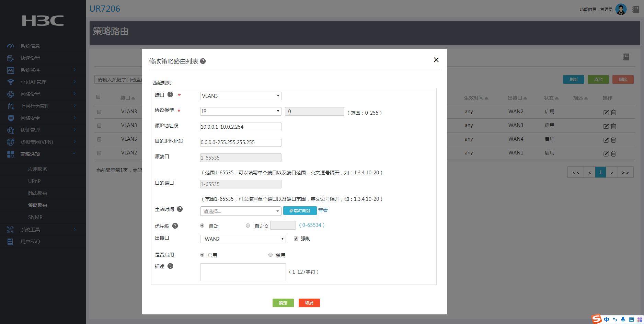This screenshot has height=324, width=644.
Task: Click the 小贝AP管理 wifi icon
Action: click(11, 82)
